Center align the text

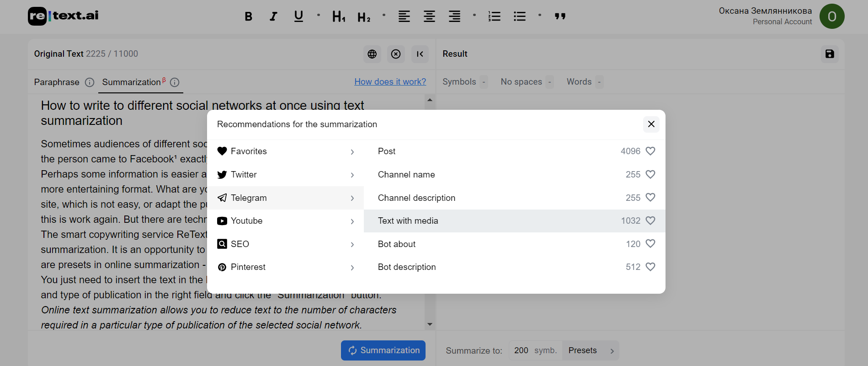[x=429, y=16]
